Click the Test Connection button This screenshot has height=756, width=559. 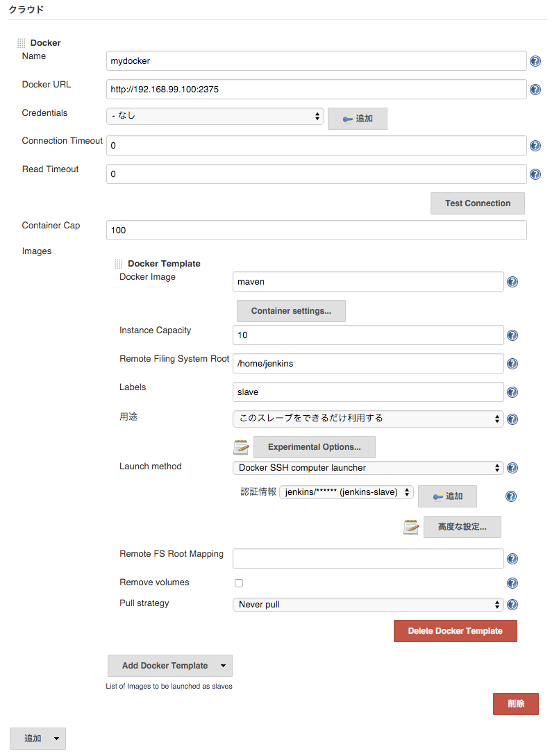(x=477, y=203)
